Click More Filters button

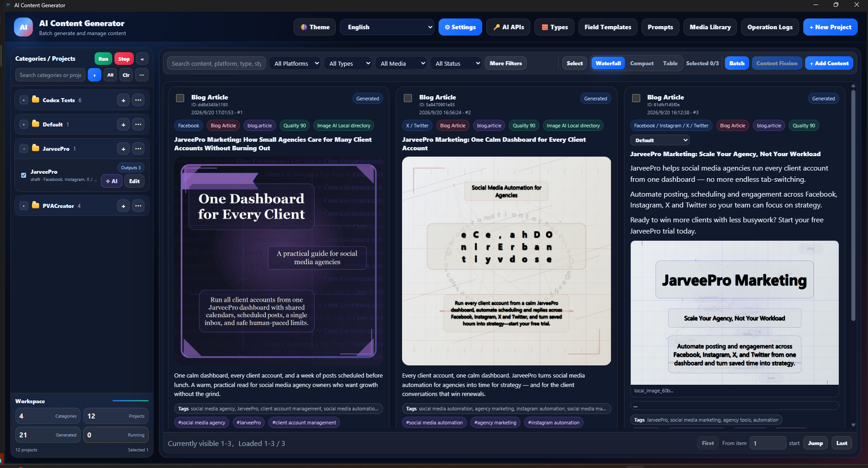[x=506, y=63]
